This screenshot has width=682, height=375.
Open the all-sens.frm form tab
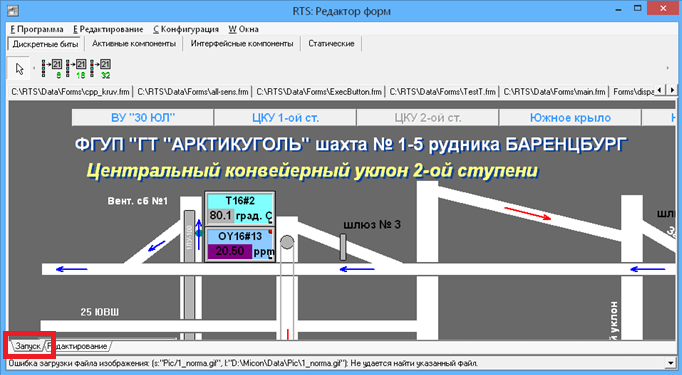point(193,92)
